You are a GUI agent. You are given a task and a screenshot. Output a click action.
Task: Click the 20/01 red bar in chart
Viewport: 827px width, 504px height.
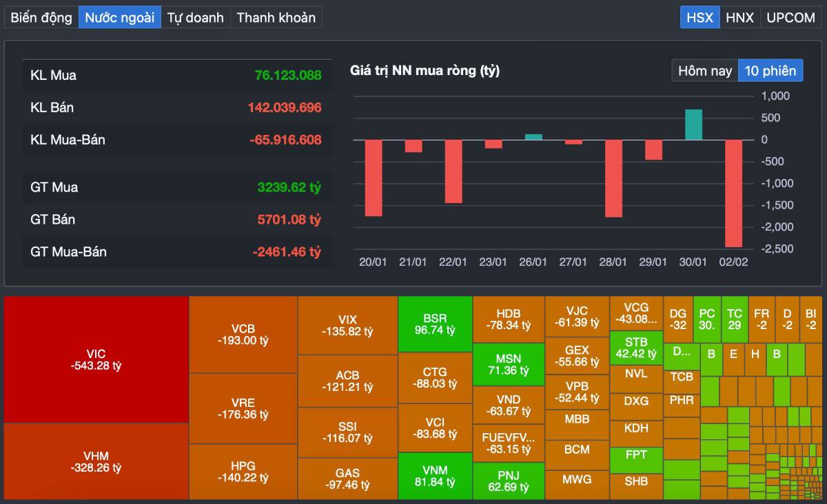click(x=374, y=178)
